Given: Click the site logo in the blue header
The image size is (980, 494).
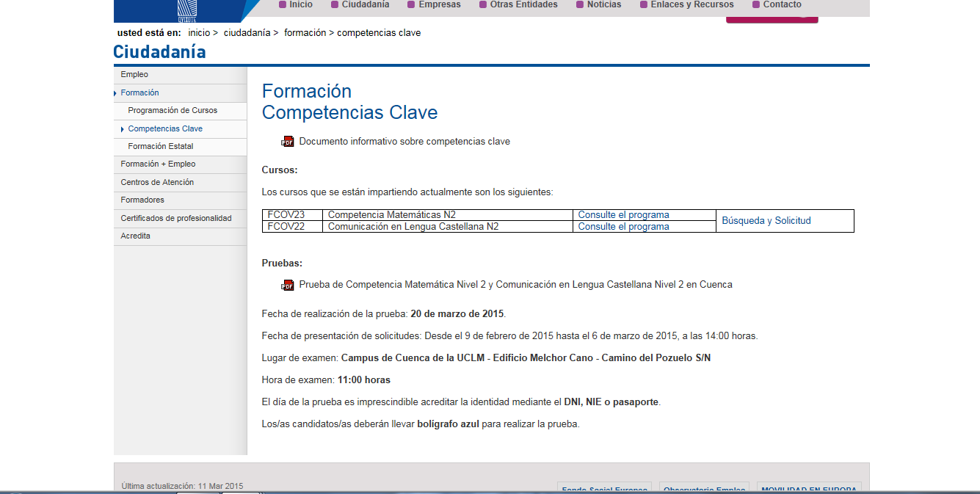Looking at the screenshot, I should click(x=187, y=10).
